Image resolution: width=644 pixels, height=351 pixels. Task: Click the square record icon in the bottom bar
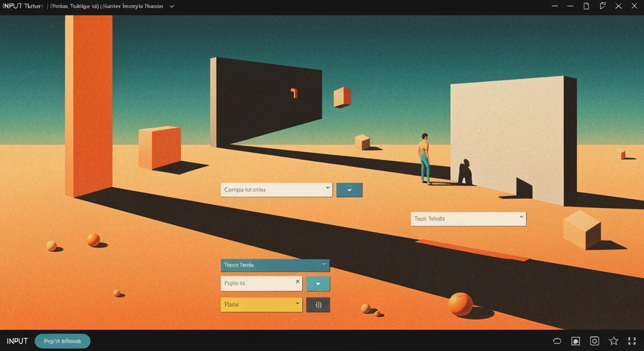[575, 341]
